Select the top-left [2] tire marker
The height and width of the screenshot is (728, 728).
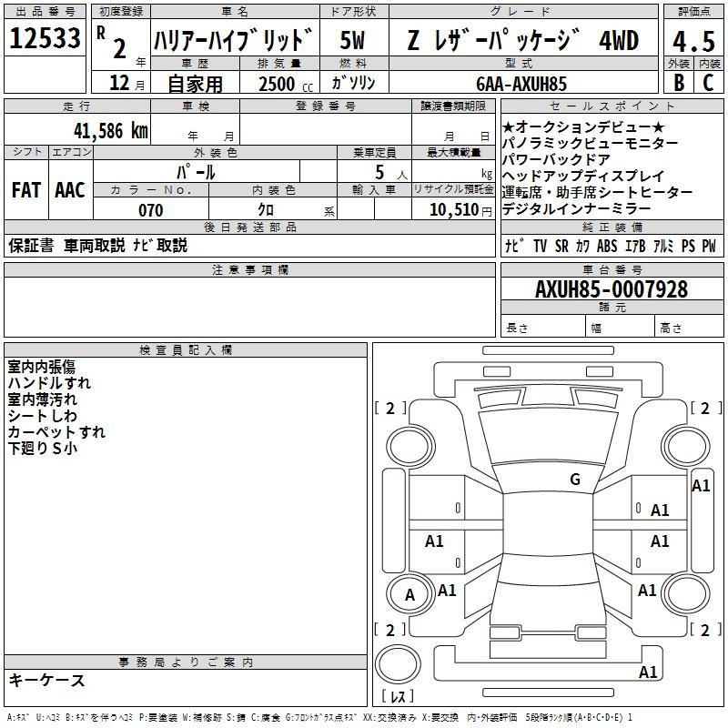[x=390, y=409]
